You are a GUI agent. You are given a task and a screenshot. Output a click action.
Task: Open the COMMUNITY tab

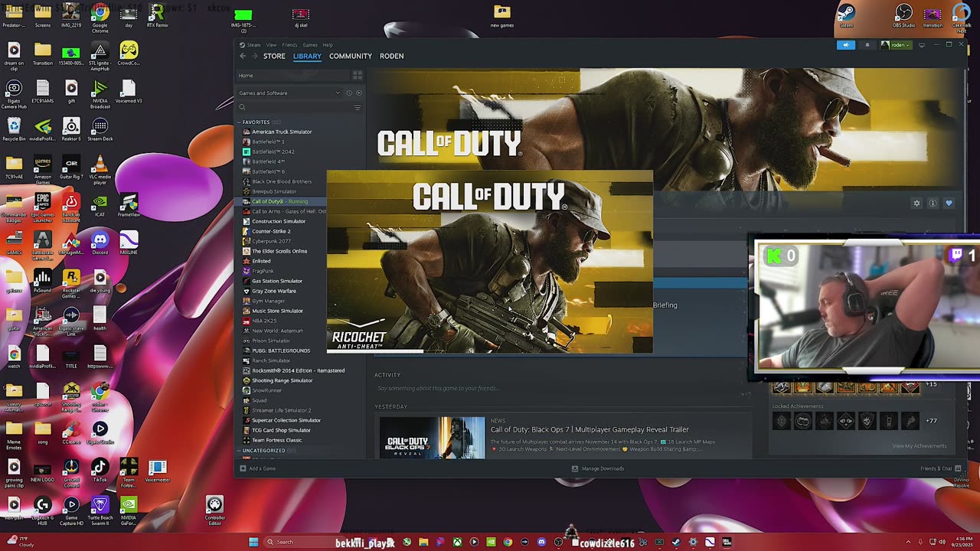(x=351, y=56)
